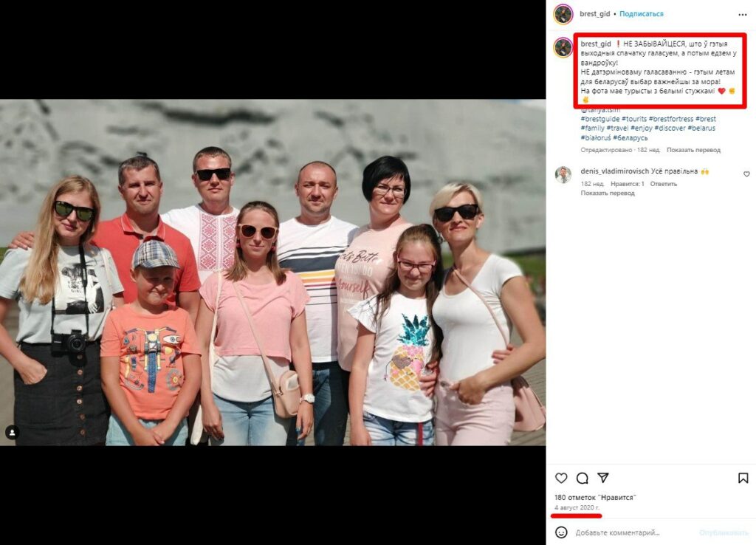The height and width of the screenshot is (545, 756).
Task: Follow the account via Подписаться
Action: [642, 14]
